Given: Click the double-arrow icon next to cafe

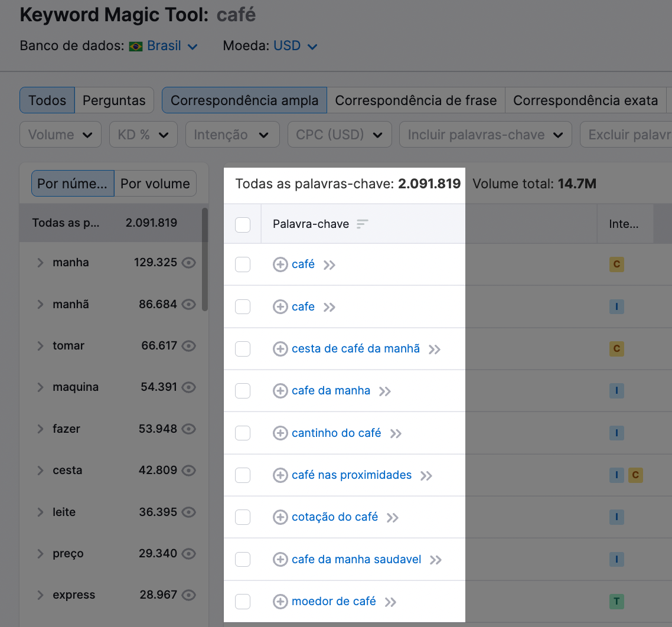Looking at the screenshot, I should [330, 306].
